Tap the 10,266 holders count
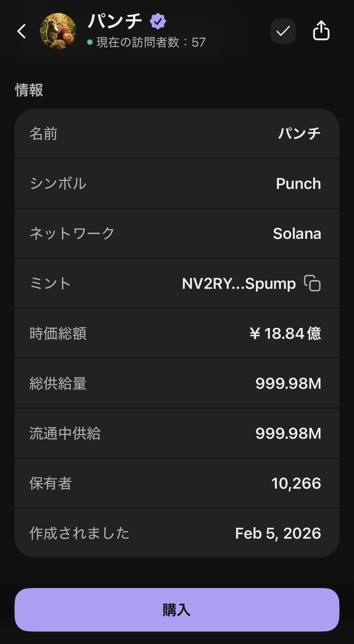354x644 pixels. 296,483
